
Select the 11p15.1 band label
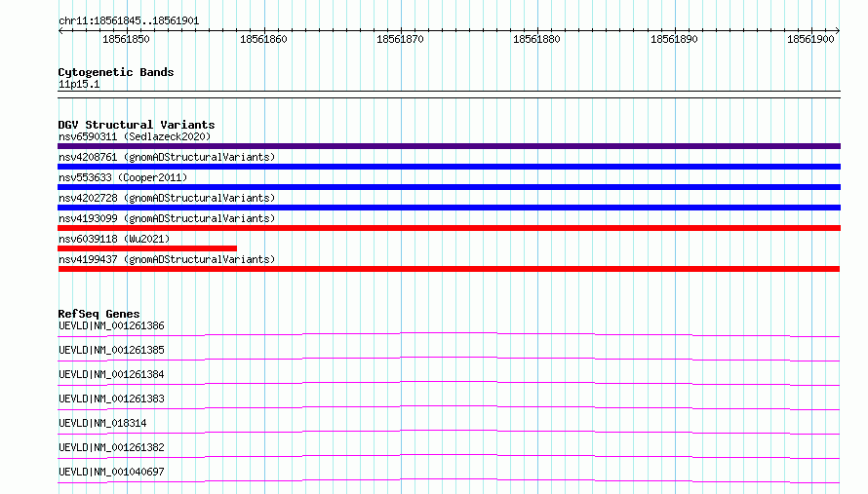pos(79,84)
